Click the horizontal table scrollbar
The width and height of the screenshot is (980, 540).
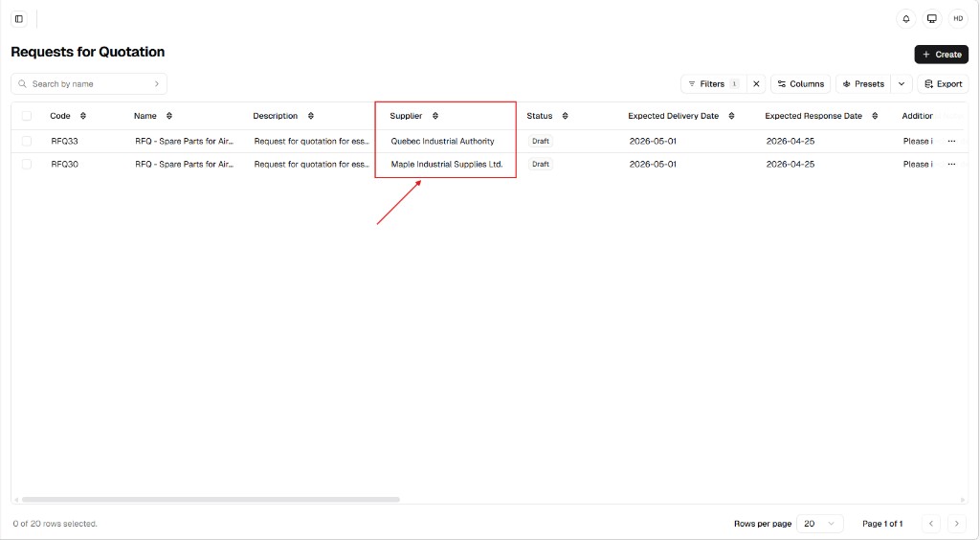pos(211,500)
